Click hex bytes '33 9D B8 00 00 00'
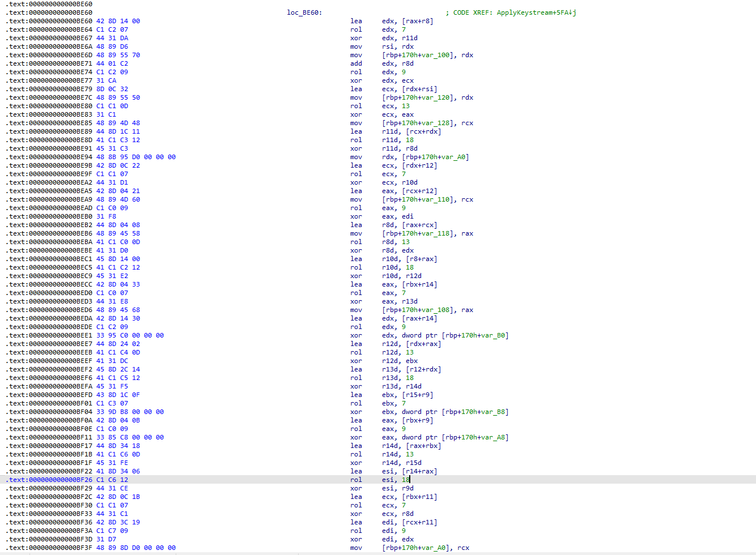Screen dimensions: 756x555 coord(130,412)
